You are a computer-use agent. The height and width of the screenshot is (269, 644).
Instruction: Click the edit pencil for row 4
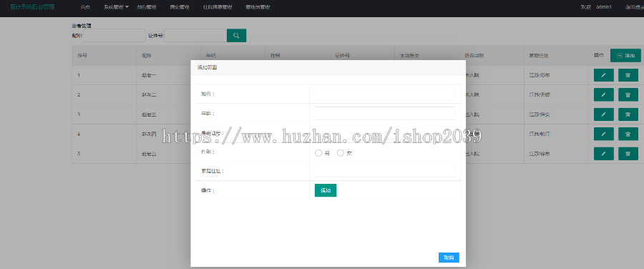(x=604, y=134)
